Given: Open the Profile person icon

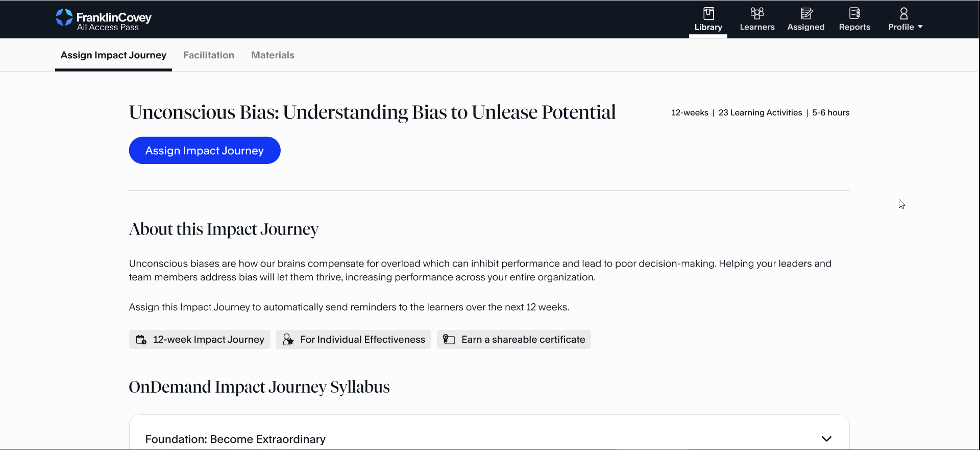Looking at the screenshot, I should pyautogui.click(x=904, y=14).
